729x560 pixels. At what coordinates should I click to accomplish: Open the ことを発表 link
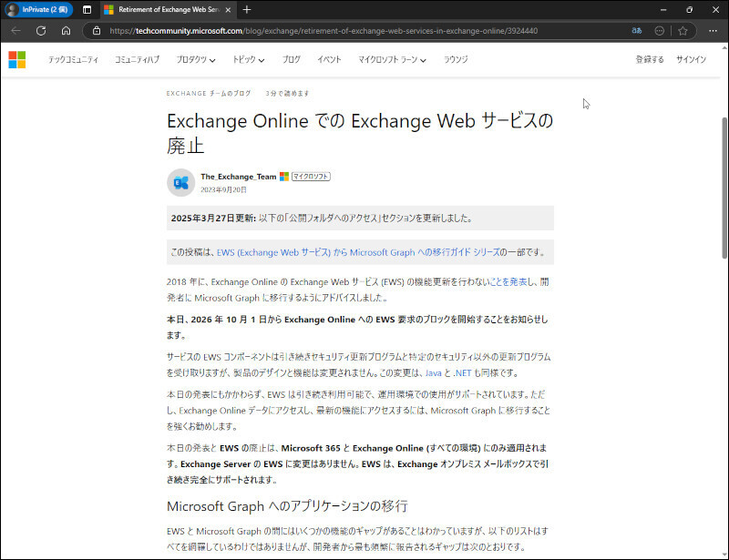(508, 282)
